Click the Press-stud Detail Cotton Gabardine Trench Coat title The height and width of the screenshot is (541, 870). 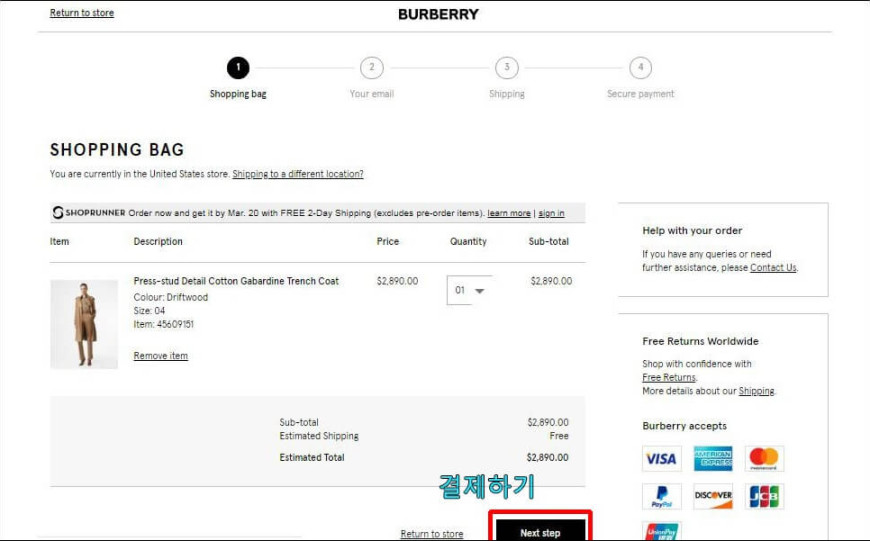point(236,281)
